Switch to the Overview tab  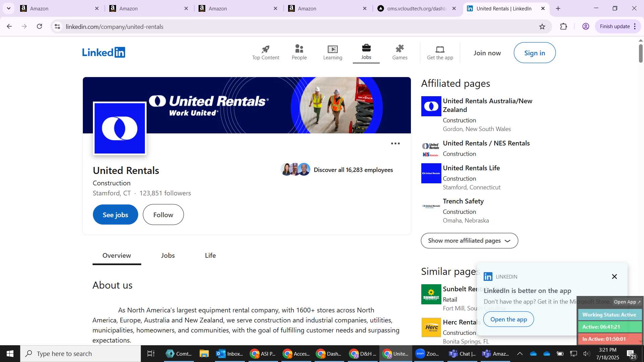coord(117,255)
